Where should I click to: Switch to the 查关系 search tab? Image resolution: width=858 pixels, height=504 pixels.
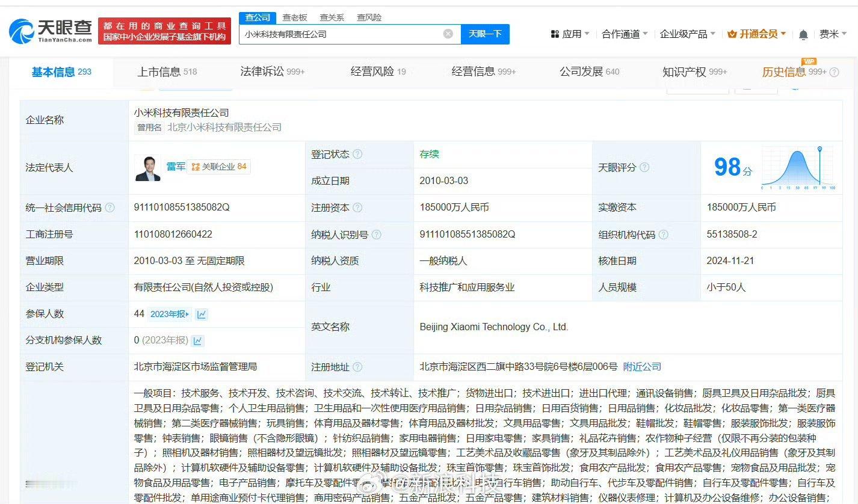(x=332, y=17)
